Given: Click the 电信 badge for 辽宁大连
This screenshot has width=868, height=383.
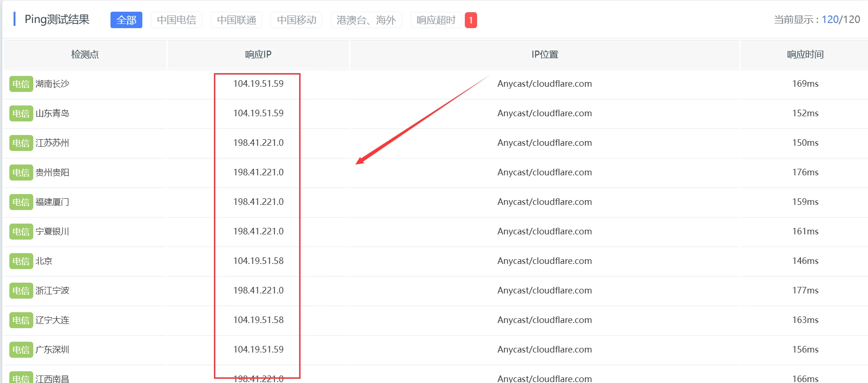Looking at the screenshot, I should pos(21,320).
